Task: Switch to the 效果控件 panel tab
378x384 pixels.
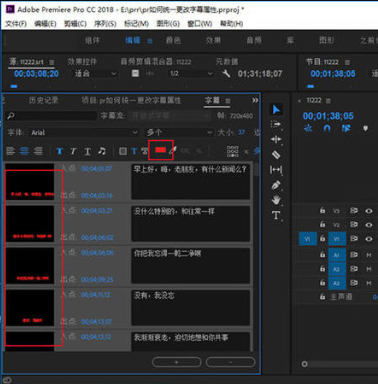Action: click(x=82, y=62)
